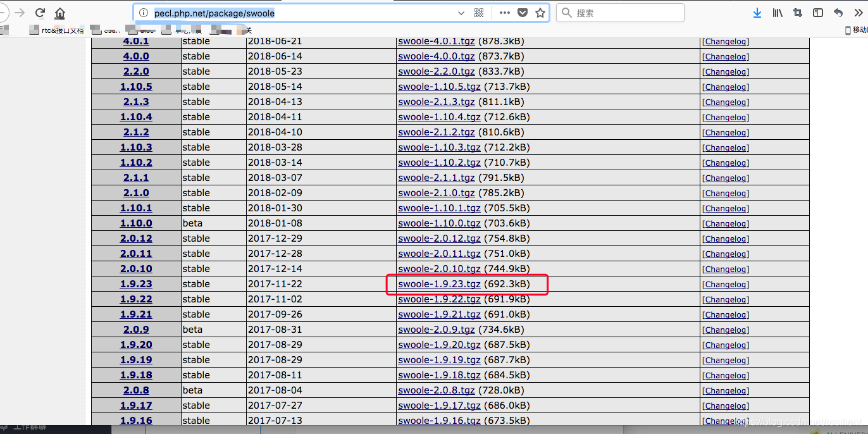The image size is (868, 434).
Task: View Changelog for swoole-2.1.2
Action: coord(725,132)
